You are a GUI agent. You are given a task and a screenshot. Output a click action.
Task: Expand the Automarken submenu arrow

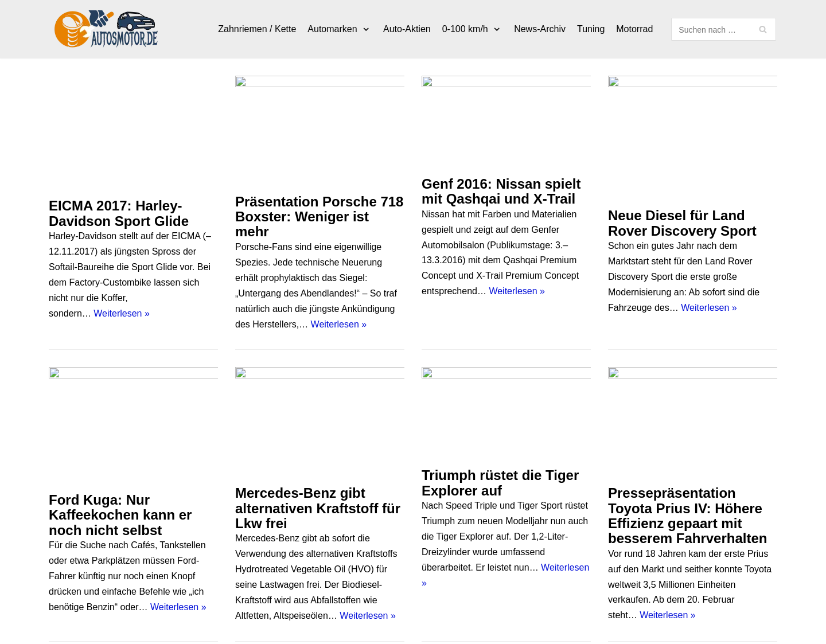coord(366,29)
